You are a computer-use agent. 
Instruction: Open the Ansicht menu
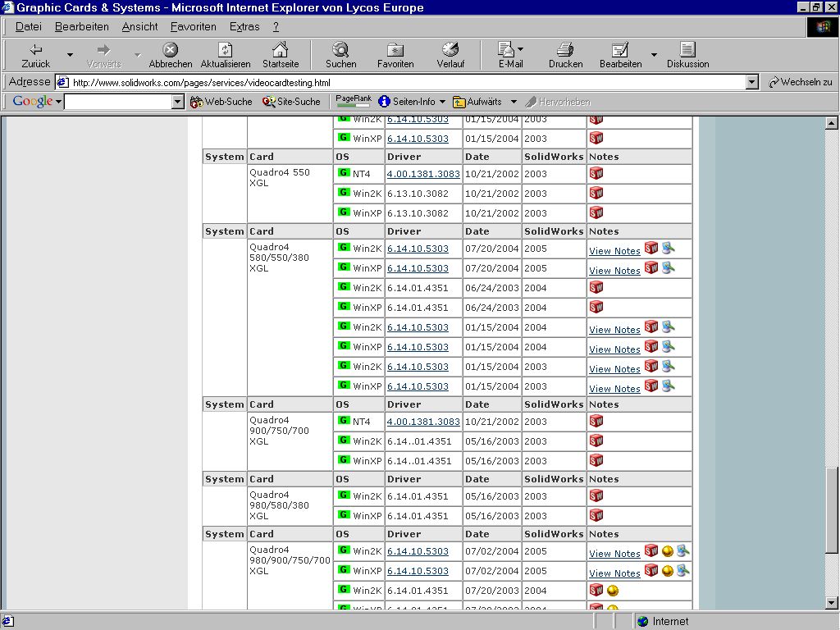pyautogui.click(x=139, y=27)
